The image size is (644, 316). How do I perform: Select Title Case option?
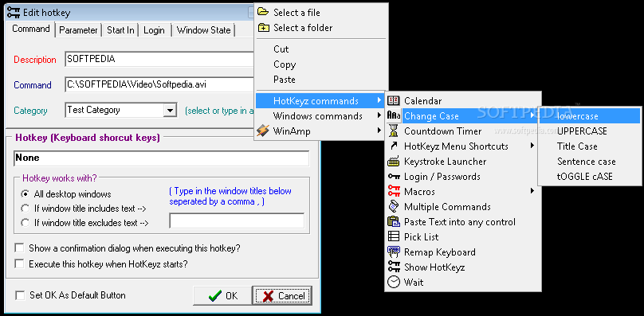pos(589,146)
